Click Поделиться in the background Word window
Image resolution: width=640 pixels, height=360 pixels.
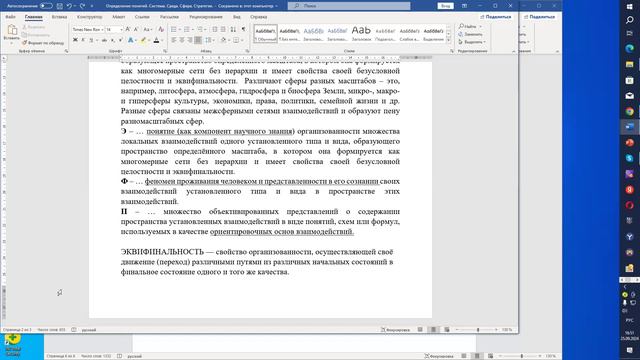[x=539, y=17]
